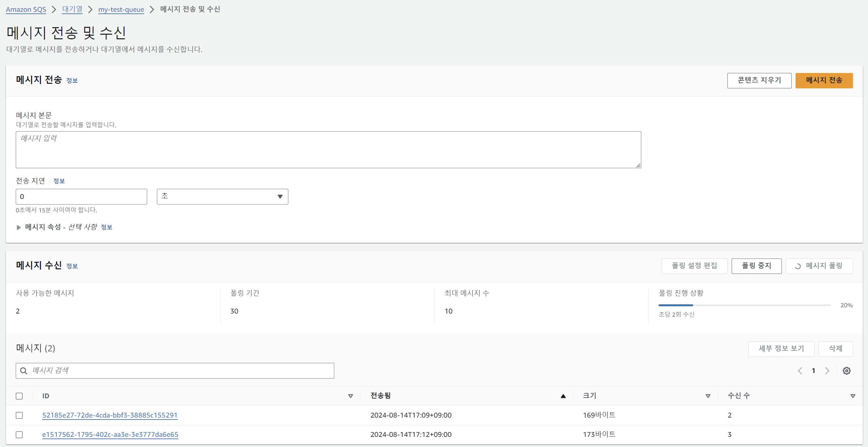The width and height of the screenshot is (868, 447).
Task: Check the message e1517562 row checkbox
Action: pyautogui.click(x=19, y=435)
